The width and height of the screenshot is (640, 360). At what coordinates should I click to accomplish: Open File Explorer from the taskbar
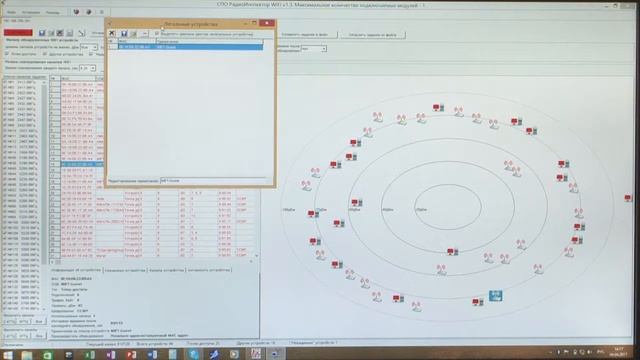[27, 355]
